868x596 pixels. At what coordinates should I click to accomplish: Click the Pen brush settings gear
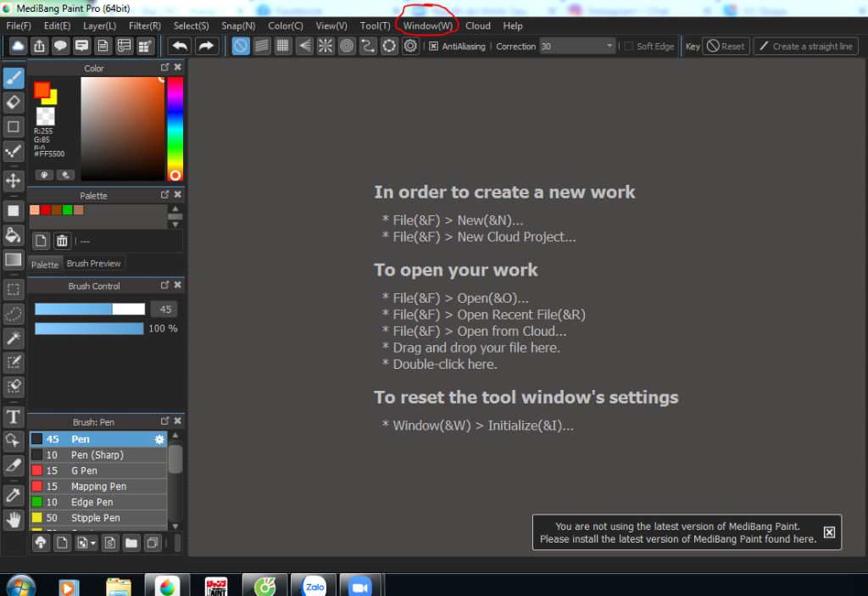(159, 439)
